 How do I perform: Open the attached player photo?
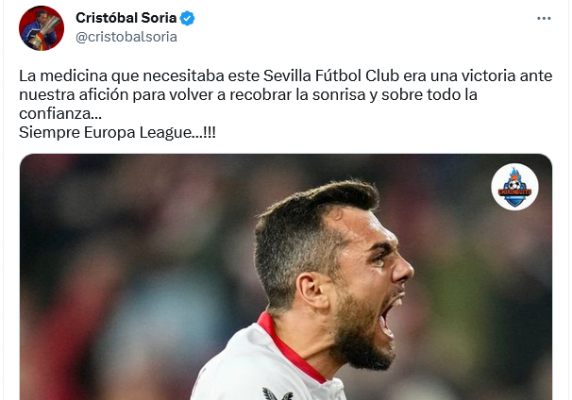tap(286, 277)
